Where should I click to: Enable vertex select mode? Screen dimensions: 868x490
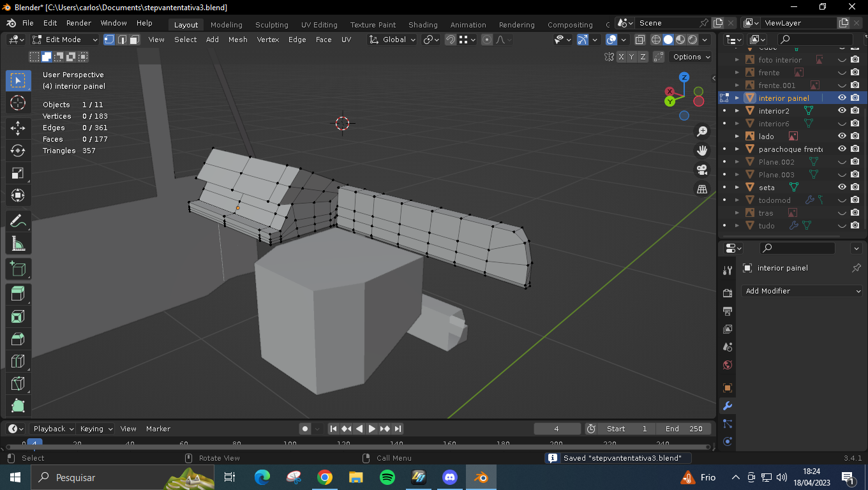(109, 40)
